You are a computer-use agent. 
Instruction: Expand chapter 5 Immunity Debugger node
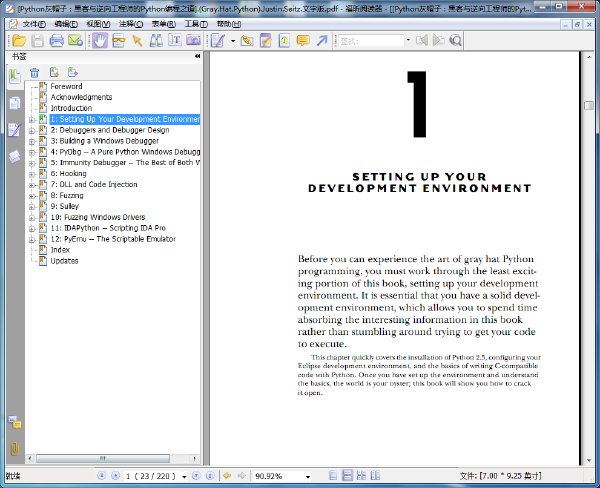coord(32,163)
